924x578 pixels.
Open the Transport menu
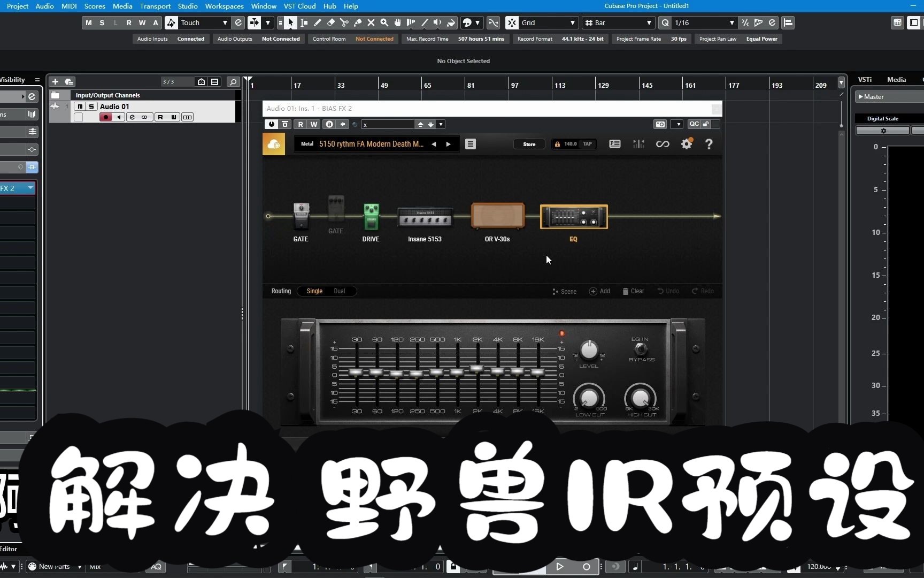click(x=155, y=6)
